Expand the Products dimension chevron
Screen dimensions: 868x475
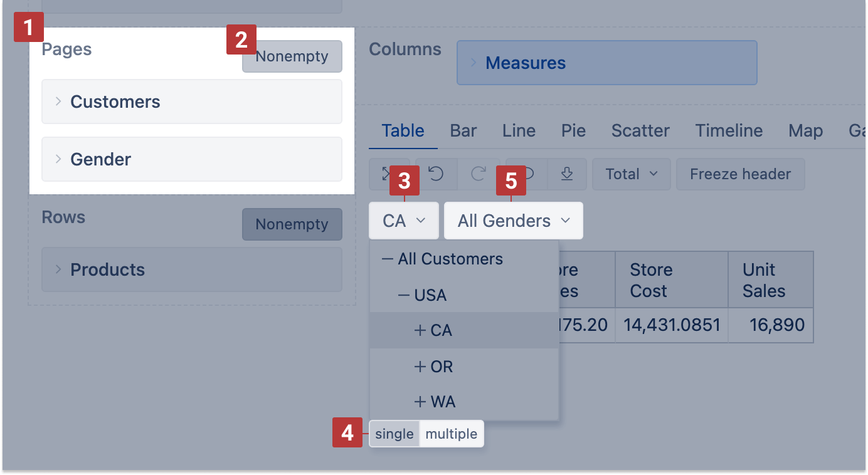click(x=58, y=269)
